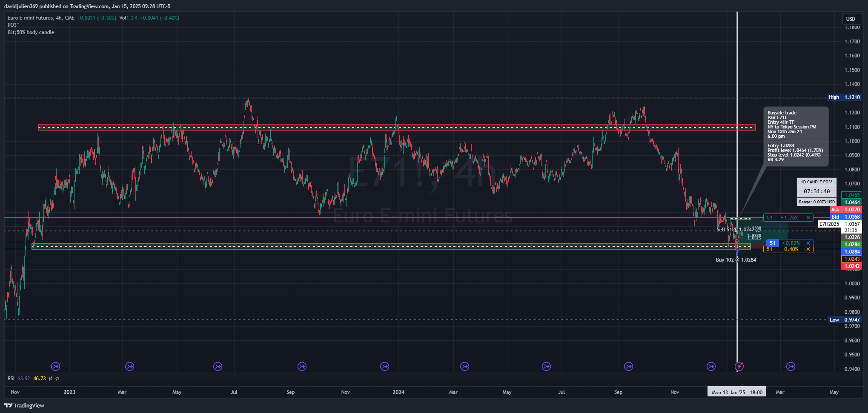The image size is (868, 413).
Task: Click the rollover icon just before the lightning icon
Action: pyautogui.click(x=711, y=366)
